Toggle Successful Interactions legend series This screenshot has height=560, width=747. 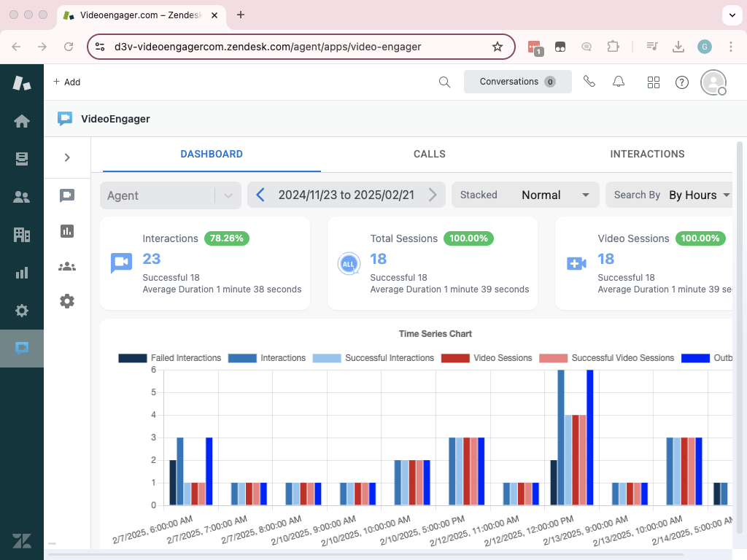(373, 358)
